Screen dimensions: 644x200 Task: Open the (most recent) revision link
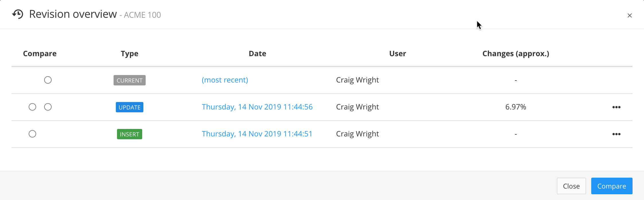tap(225, 80)
